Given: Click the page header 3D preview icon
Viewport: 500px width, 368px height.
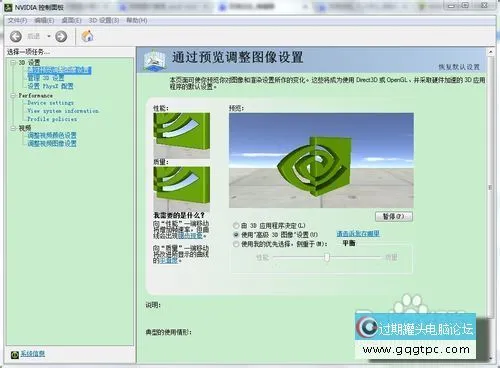Looking at the screenshot, I should pyautogui.click(x=154, y=61).
